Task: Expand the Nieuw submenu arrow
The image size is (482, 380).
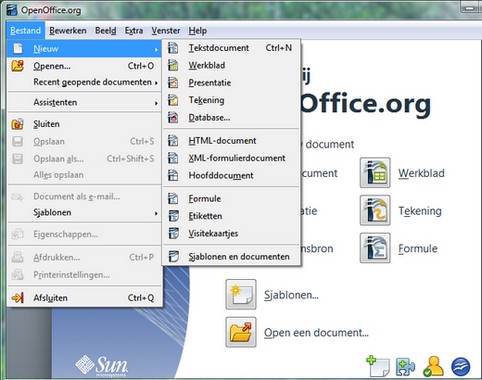Action: pos(156,50)
